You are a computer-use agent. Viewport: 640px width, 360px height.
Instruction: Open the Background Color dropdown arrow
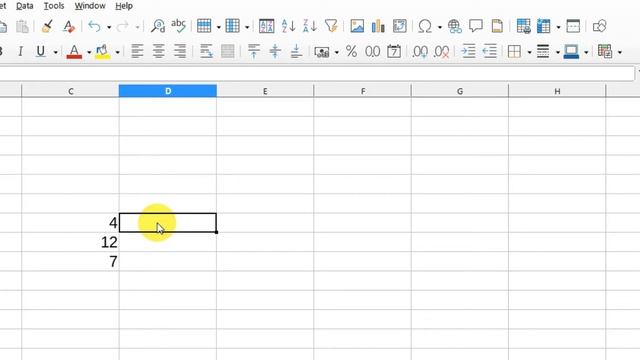pyautogui.click(x=118, y=52)
